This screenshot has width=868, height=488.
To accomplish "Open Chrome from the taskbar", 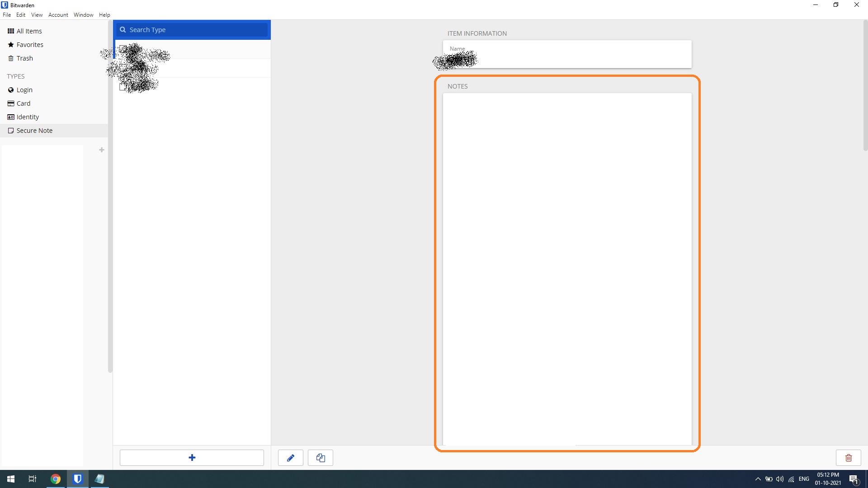I will tap(56, 479).
